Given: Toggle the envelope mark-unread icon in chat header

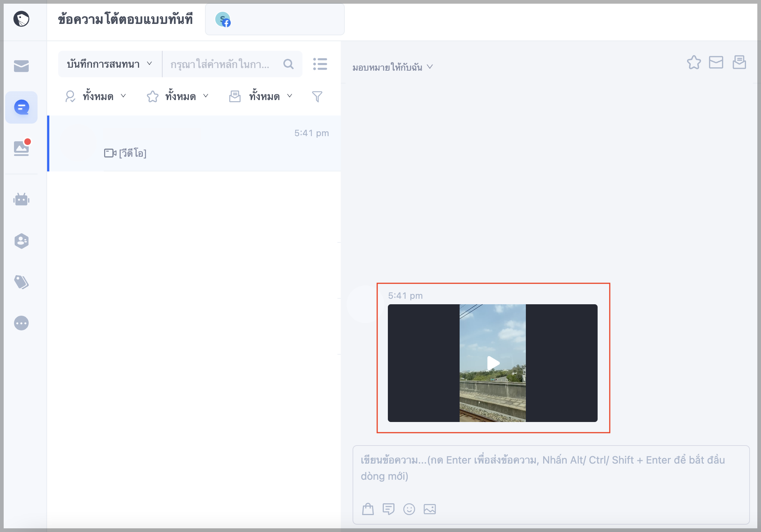Looking at the screenshot, I should coord(716,62).
